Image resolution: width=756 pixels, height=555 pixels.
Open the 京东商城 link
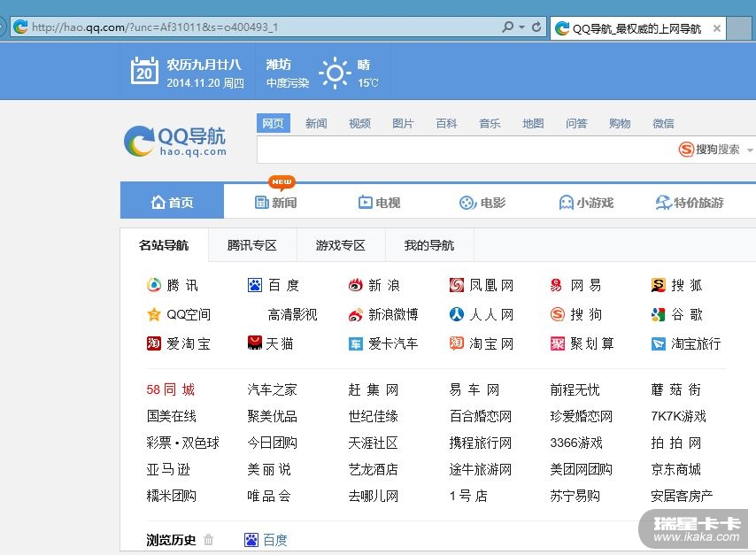point(676,469)
